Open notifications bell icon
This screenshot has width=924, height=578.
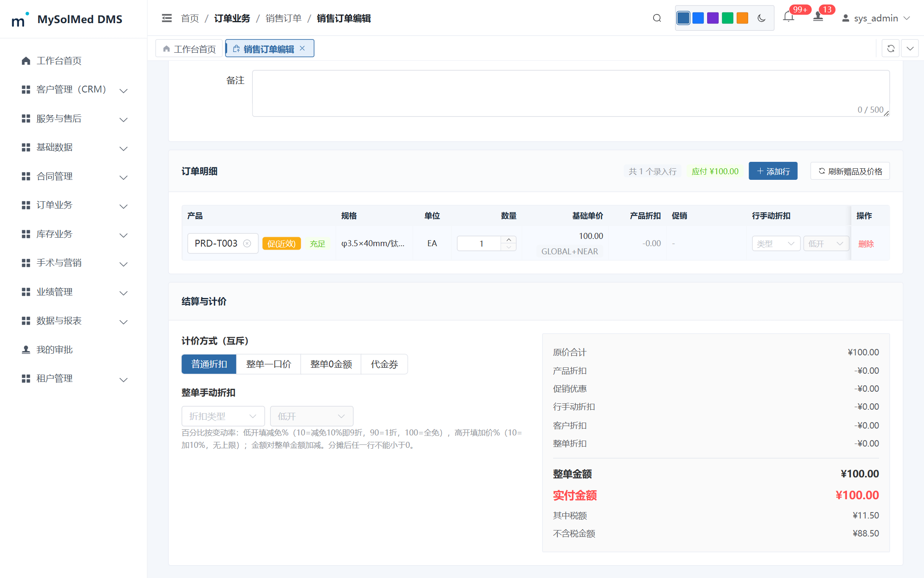(x=788, y=17)
